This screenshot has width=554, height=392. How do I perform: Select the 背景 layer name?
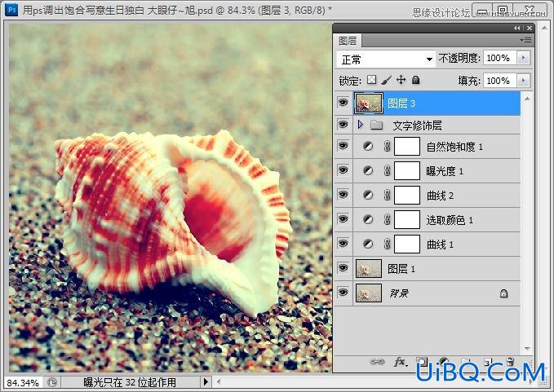[x=399, y=293]
